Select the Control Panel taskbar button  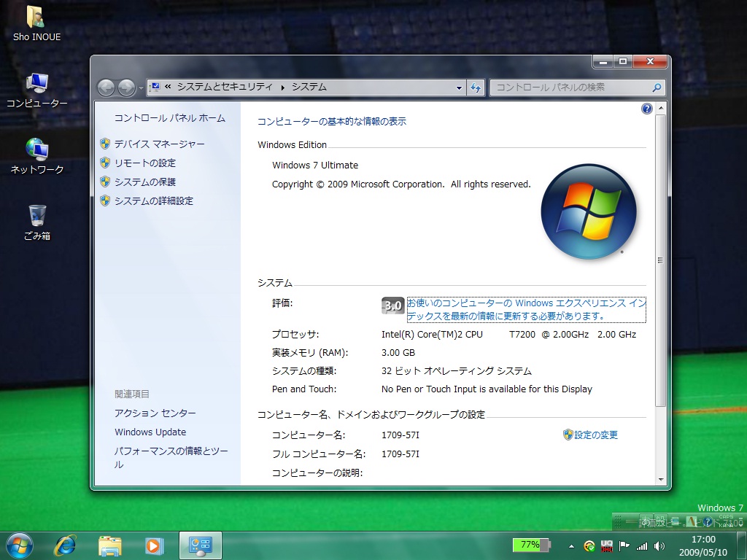pos(201,545)
